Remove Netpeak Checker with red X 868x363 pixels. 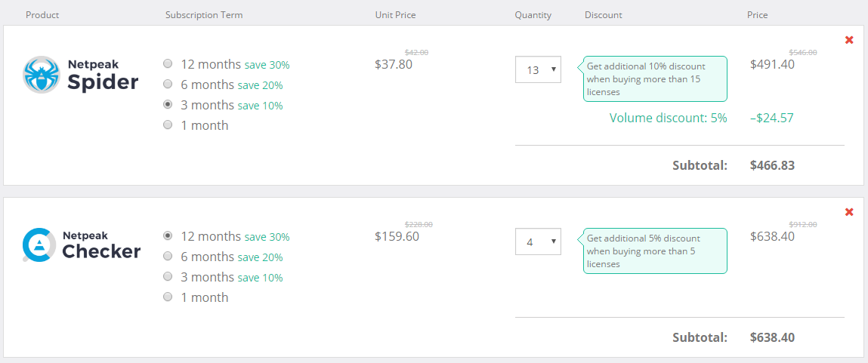(x=849, y=212)
